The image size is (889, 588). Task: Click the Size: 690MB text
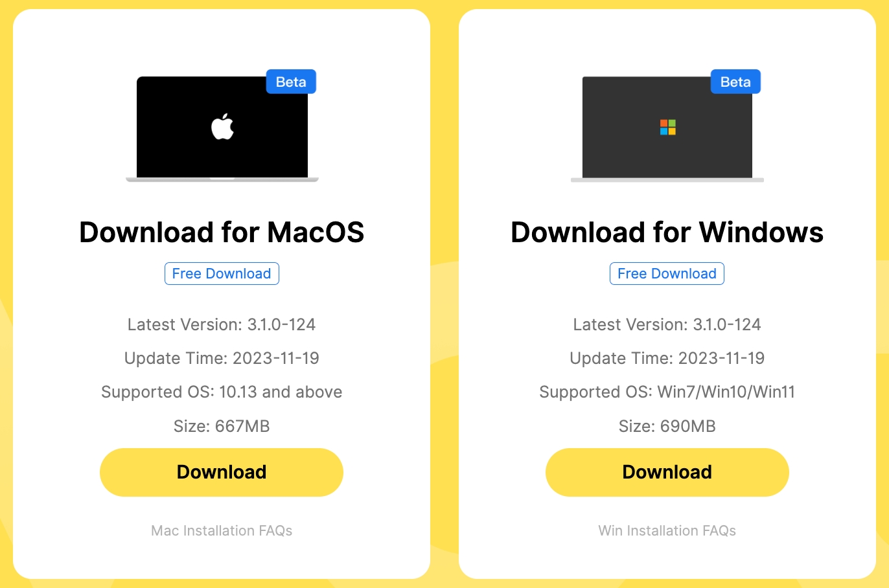coord(667,426)
